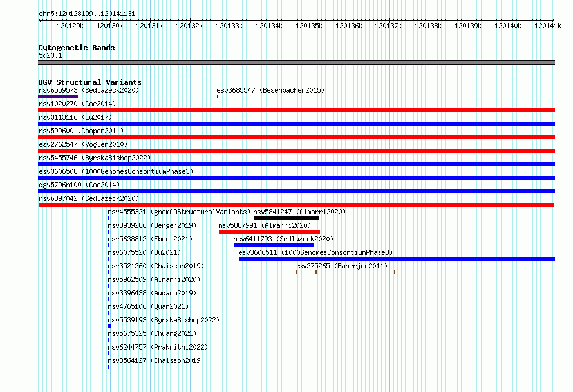
Task: Open esv3606508 (1000GenomesConsortiumPhase3) label
Action: pyautogui.click(x=116, y=171)
